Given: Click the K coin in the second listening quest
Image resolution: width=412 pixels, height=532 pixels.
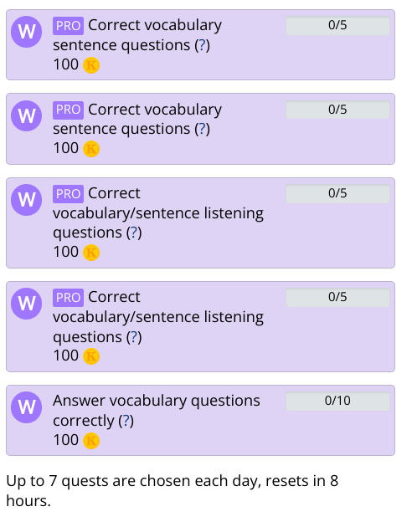Looking at the screenshot, I should [91, 356].
